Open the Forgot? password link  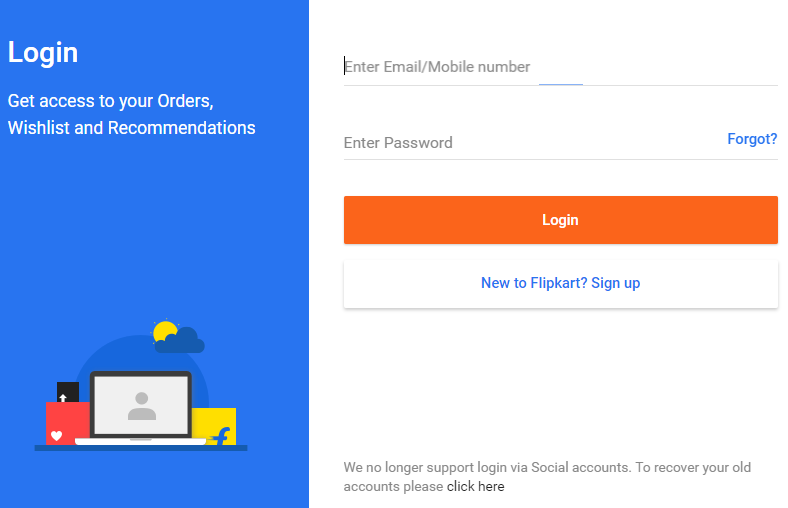752,139
